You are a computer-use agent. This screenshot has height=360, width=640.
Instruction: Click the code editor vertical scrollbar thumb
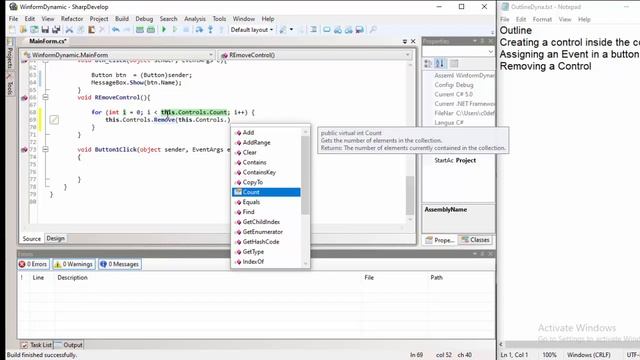click(410, 195)
